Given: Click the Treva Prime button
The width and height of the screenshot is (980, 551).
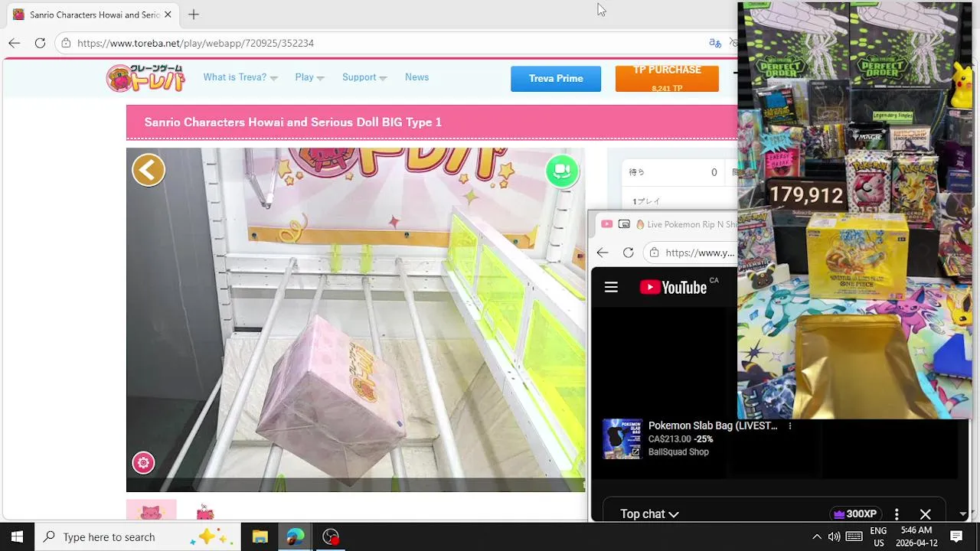Looking at the screenshot, I should [x=556, y=79].
